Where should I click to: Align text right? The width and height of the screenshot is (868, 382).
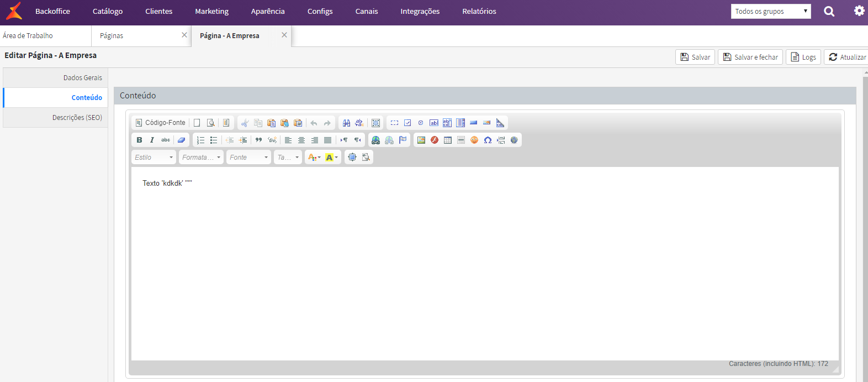pos(314,140)
